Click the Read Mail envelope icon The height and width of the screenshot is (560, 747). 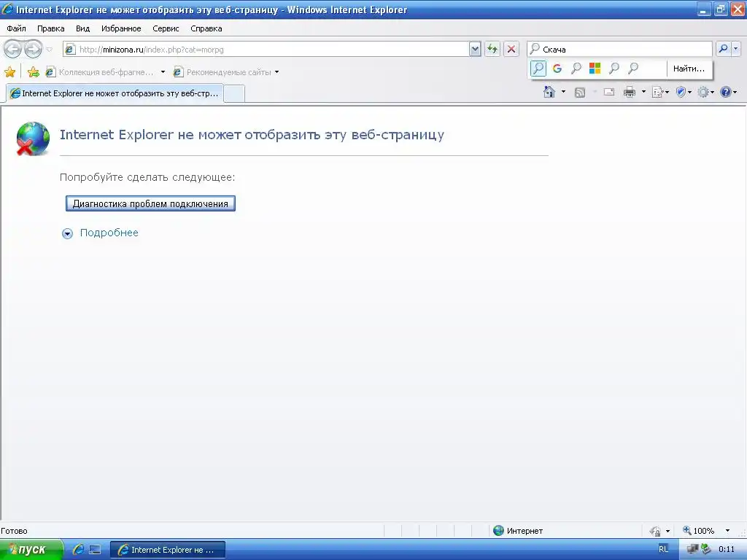[609, 92]
